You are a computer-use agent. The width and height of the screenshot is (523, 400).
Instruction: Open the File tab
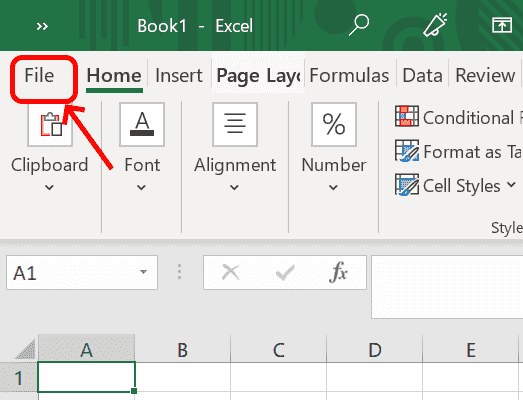(39, 76)
